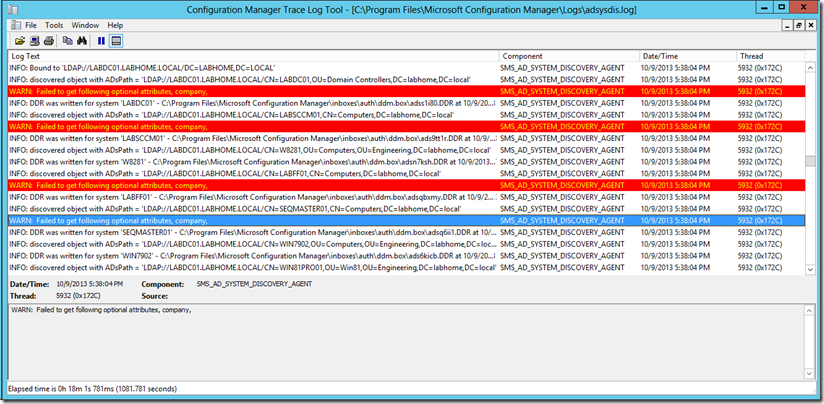
Task: Sort by the Thread column header
Action: (770, 56)
